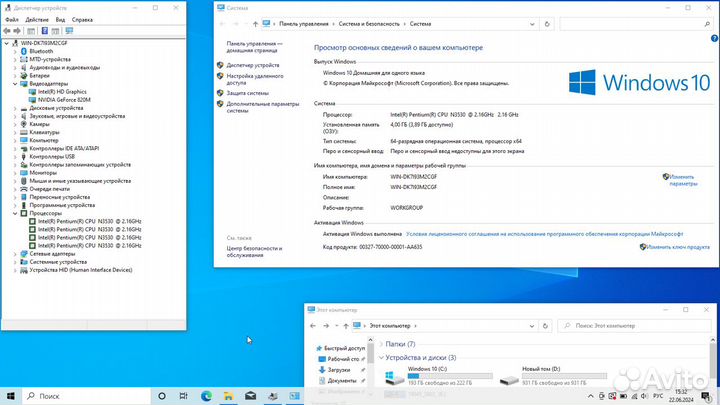This screenshot has width=720, height=405.
Task: Expand the Папки (7) group in Explorer
Action: [x=381, y=344]
